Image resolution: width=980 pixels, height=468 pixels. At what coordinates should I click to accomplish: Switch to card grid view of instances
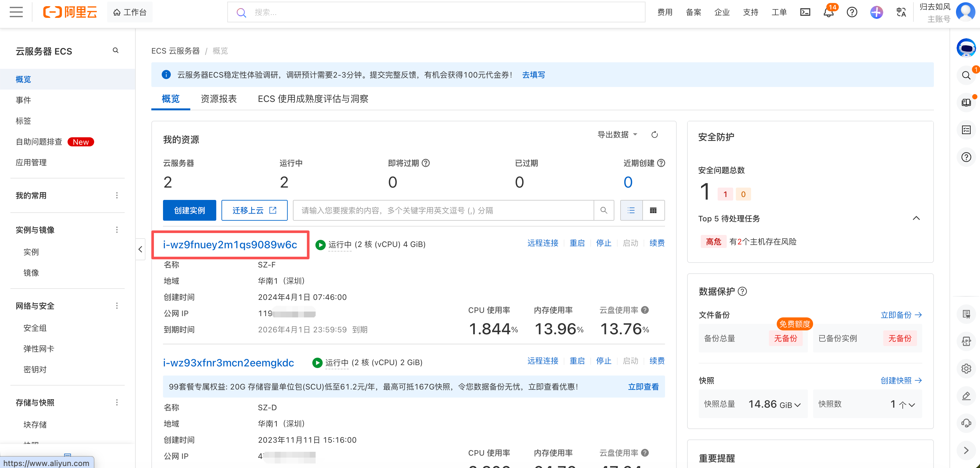pos(653,210)
